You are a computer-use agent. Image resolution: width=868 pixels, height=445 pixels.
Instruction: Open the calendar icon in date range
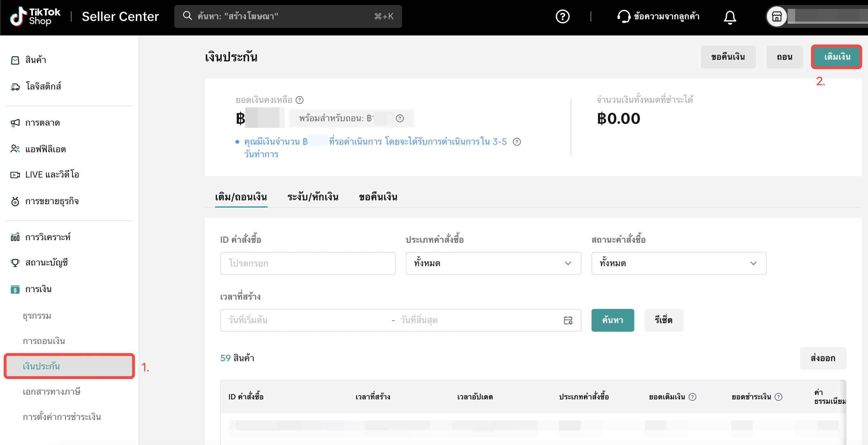[x=568, y=320]
